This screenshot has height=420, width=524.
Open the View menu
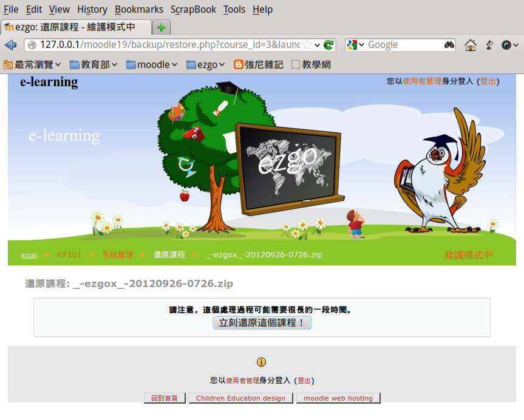click(x=59, y=9)
